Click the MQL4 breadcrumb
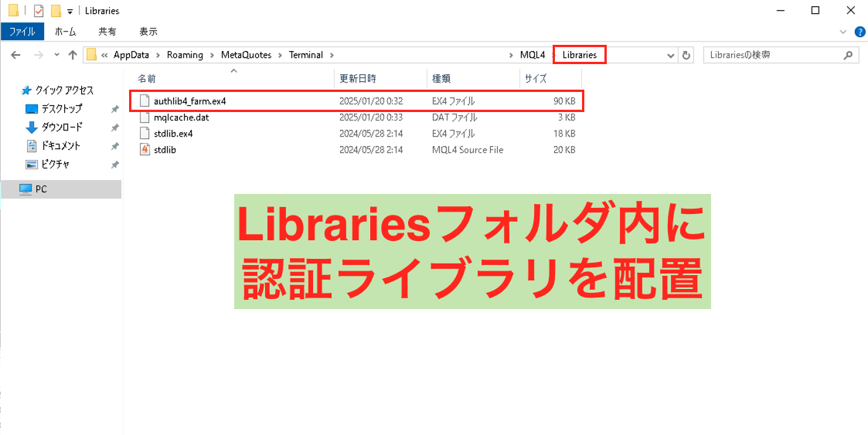868x435 pixels. (x=533, y=55)
